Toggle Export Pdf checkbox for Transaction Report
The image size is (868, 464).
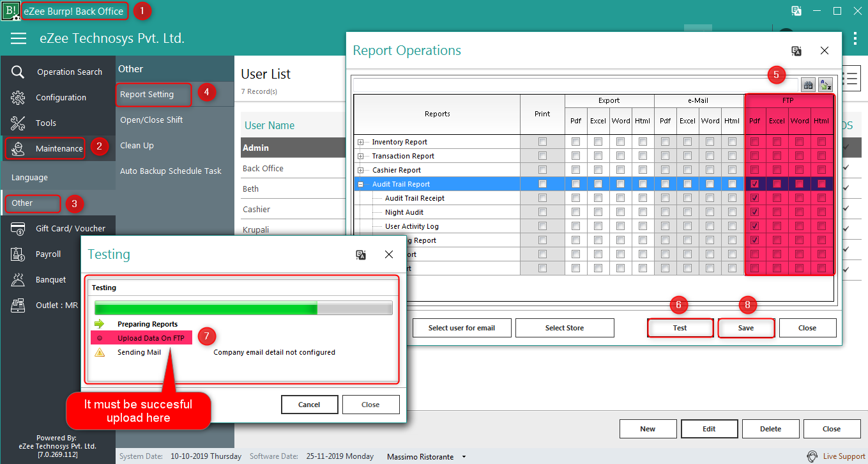575,156
